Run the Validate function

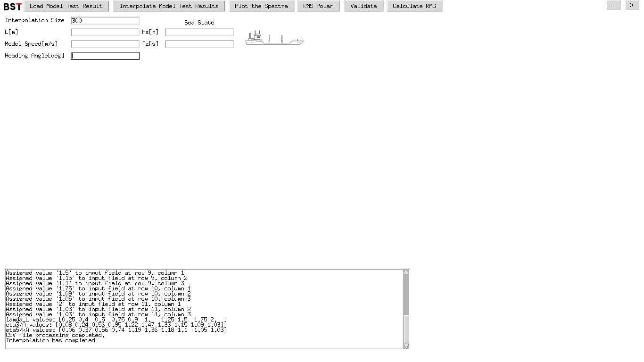(x=363, y=6)
